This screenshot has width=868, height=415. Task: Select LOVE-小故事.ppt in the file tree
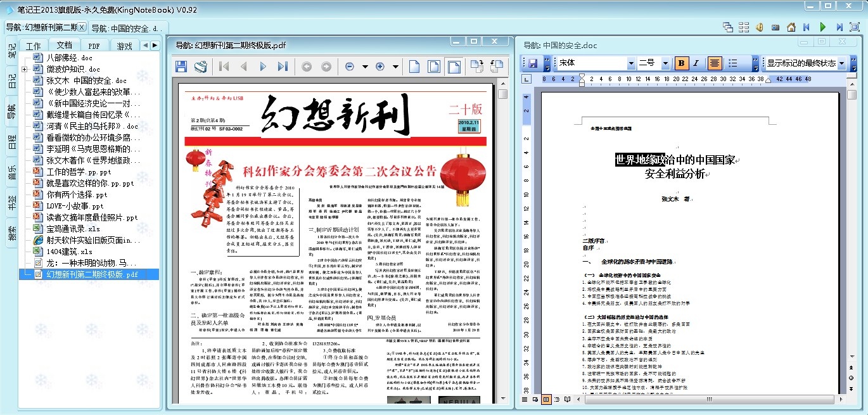(x=75, y=206)
